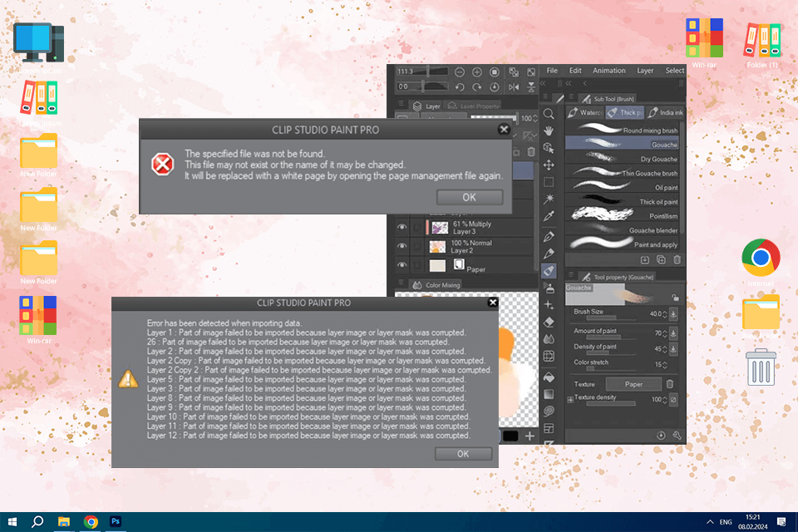Hide Layer 2 with its eye icon
Screen dimensions: 798x532
point(401,246)
